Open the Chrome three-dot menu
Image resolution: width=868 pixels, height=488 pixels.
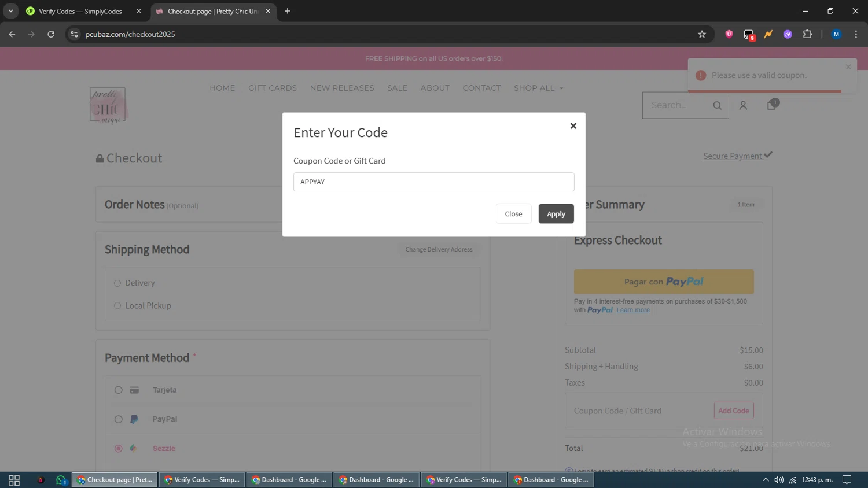[x=856, y=34]
